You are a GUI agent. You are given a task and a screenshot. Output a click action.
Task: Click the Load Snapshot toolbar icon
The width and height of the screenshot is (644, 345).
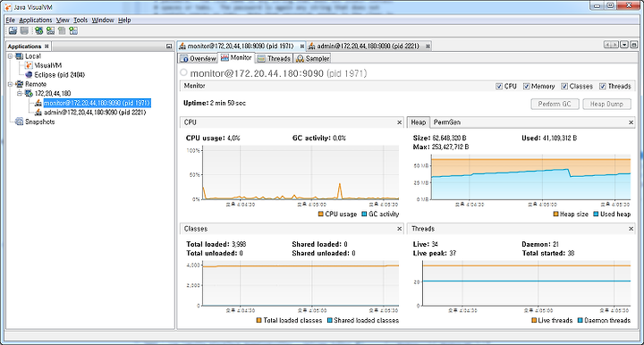tap(13, 30)
